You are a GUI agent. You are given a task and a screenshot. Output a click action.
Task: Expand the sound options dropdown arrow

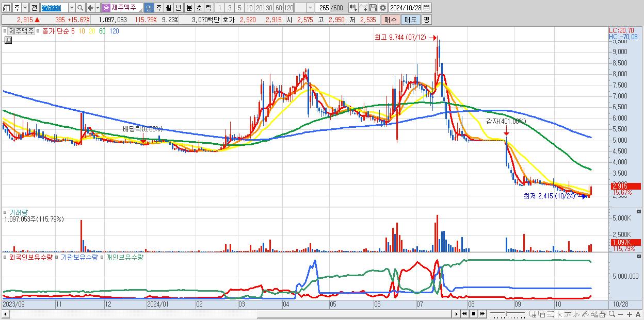pyautogui.click(x=98, y=8)
